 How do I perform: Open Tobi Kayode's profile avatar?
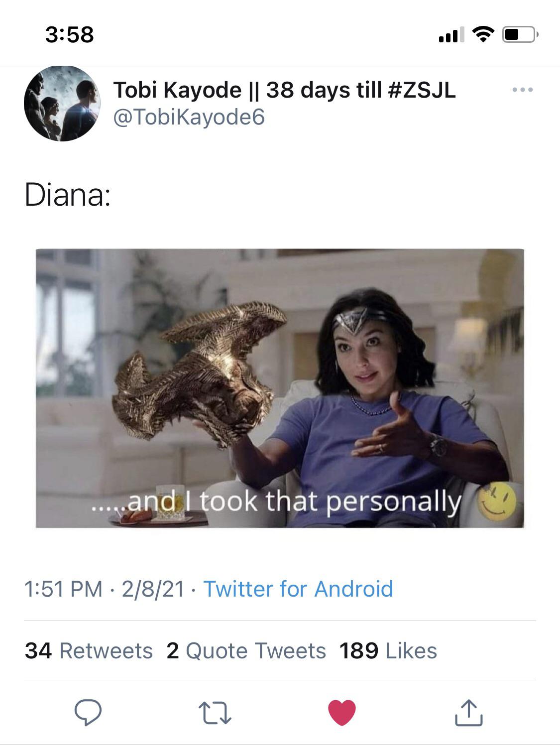65,102
